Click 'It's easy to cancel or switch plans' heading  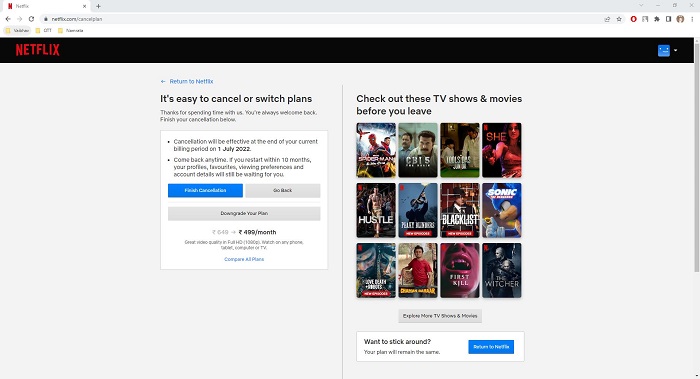[x=236, y=99]
